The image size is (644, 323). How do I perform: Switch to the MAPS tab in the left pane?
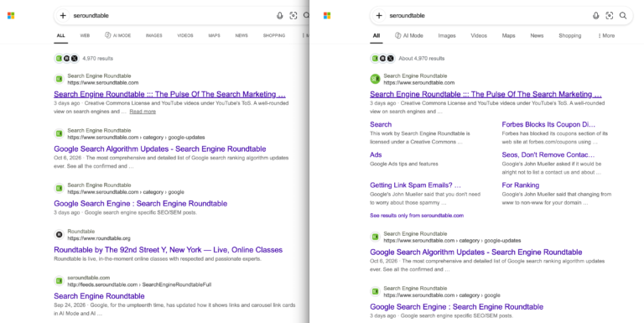pyautogui.click(x=214, y=36)
